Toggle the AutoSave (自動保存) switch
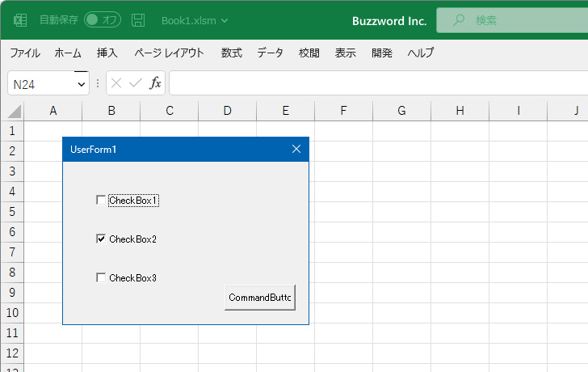This screenshot has width=588, height=372. (x=103, y=20)
